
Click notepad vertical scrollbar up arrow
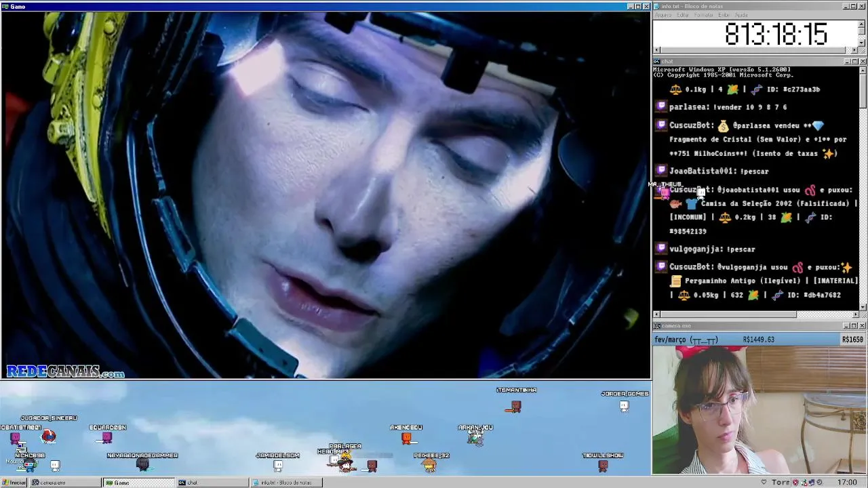pyautogui.click(x=862, y=23)
